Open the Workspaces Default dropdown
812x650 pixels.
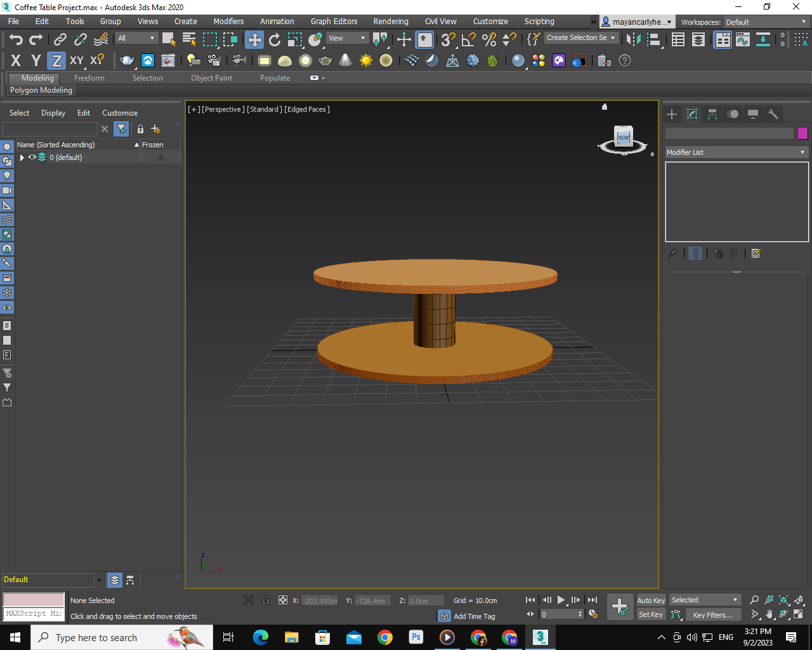coord(766,22)
